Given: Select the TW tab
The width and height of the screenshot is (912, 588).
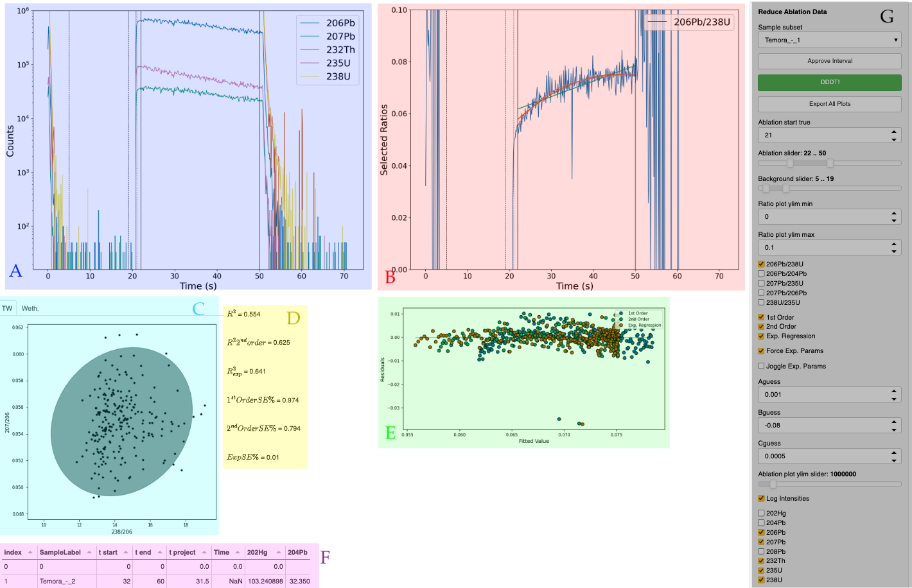Looking at the screenshot, I should pyautogui.click(x=8, y=307).
